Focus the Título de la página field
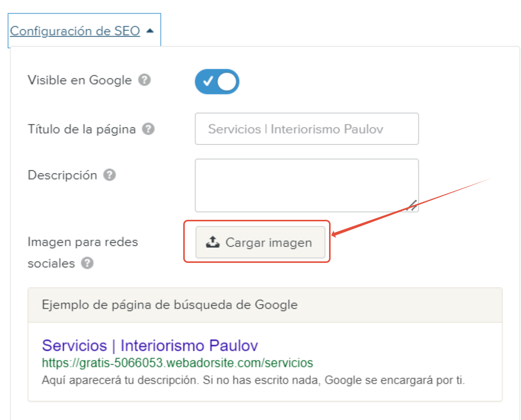The height and width of the screenshot is (420, 521). [x=307, y=129]
